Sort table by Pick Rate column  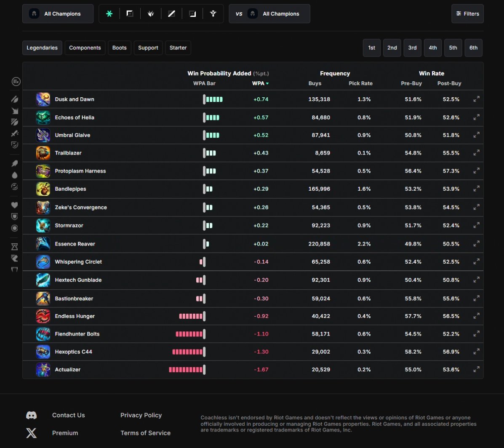click(x=361, y=83)
